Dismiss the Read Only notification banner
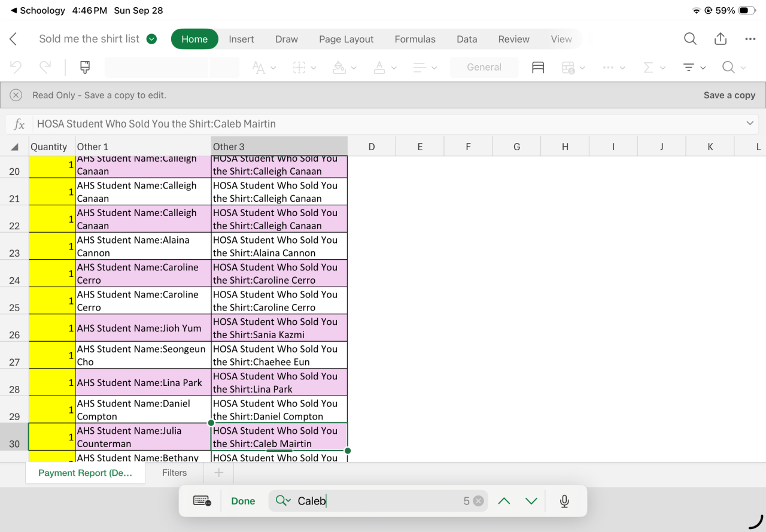This screenshot has width=766, height=532. [16, 95]
